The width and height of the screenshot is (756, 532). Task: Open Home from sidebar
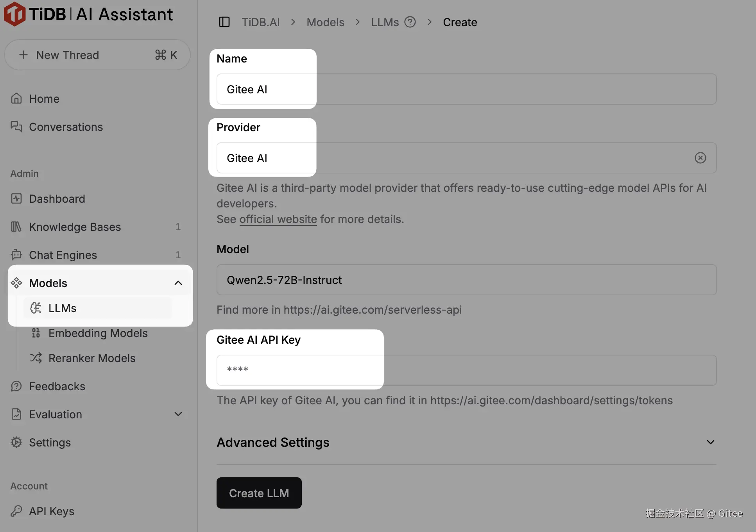44,99
